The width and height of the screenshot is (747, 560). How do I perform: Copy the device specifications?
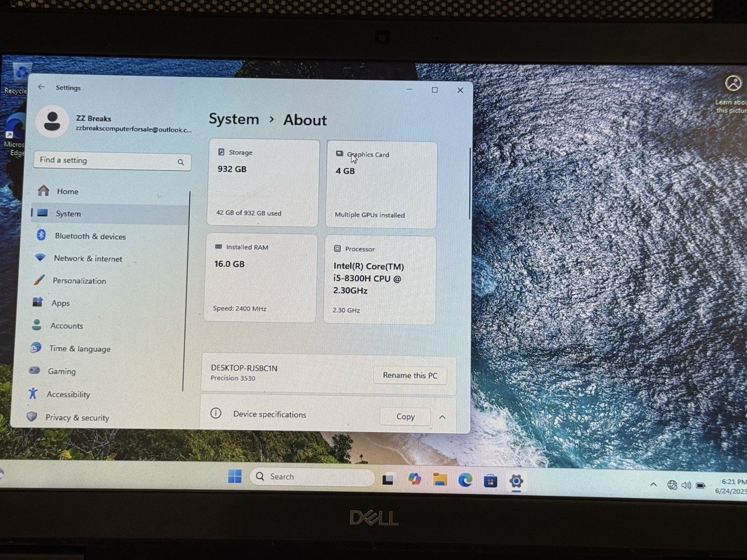[x=405, y=416]
